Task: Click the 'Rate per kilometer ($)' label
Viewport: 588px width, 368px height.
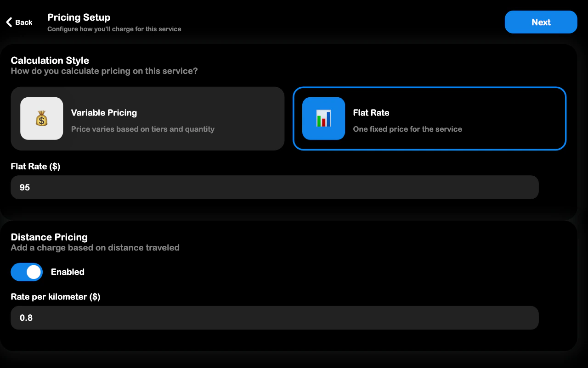Action: tap(56, 297)
